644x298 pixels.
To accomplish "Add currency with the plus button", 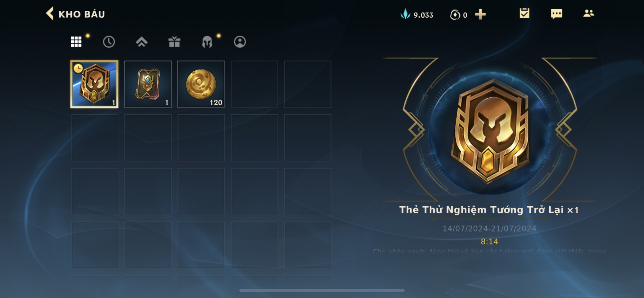I will tap(480, 15).
